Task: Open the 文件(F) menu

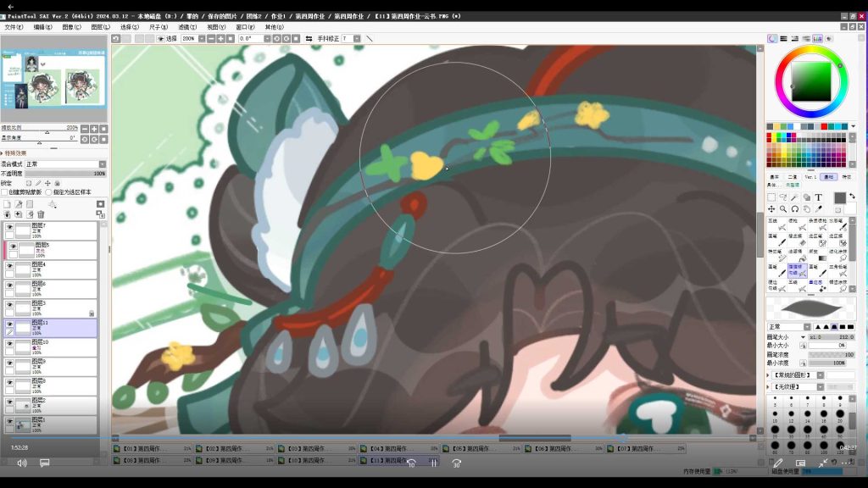Action: point(14,26)
